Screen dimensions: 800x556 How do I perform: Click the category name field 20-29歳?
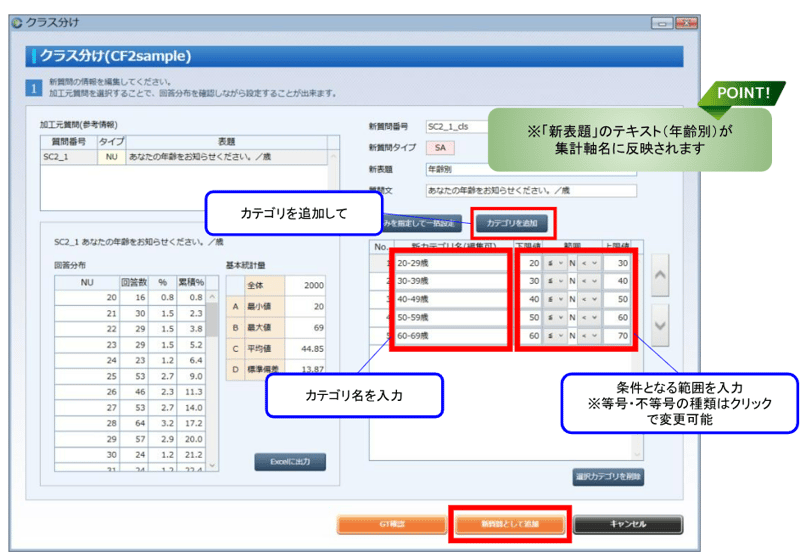[451, 263]
